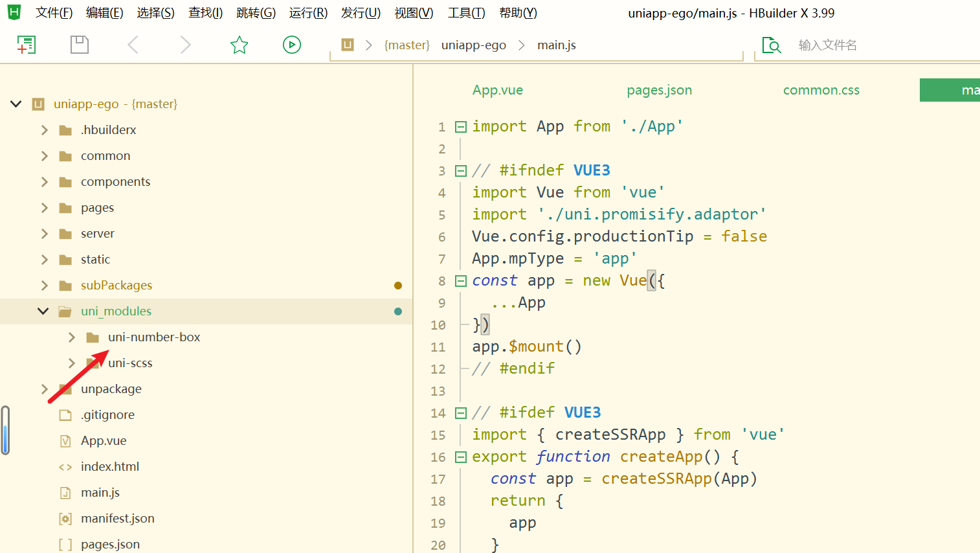Click 'createSSRApp(App)' on line 17

pos(679,479)
